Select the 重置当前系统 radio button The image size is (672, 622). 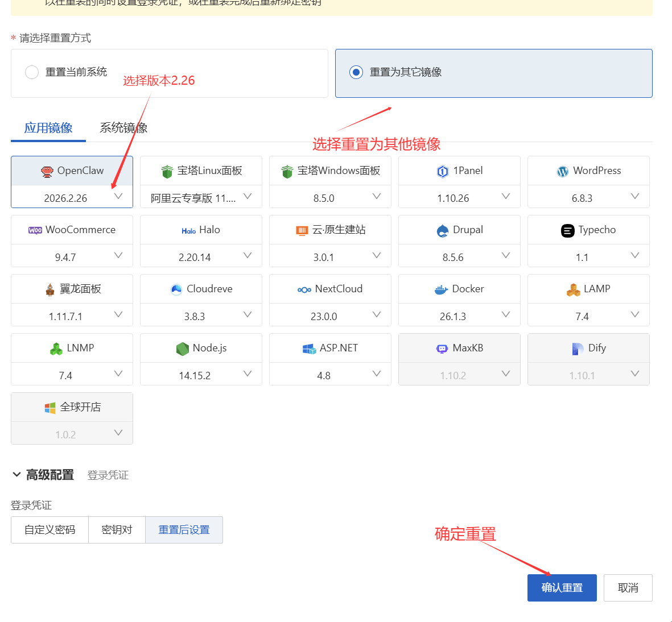[x=32, y=72]
